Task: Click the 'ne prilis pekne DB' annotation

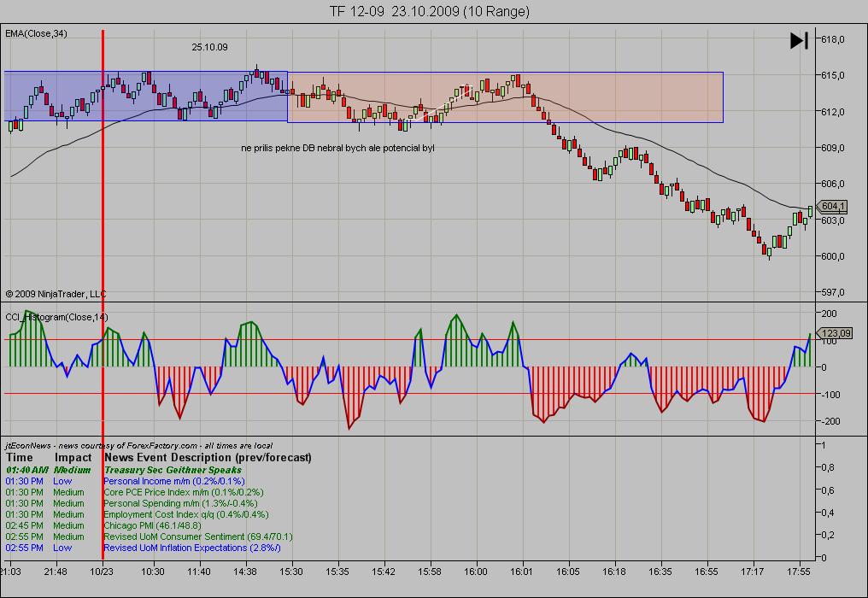Action: pyautogui.click(x=337, y=148)
